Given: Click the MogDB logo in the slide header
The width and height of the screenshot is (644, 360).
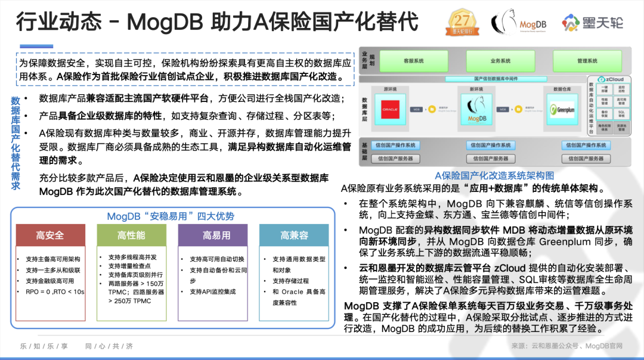Looking at the screenshot, I should [519, 22].
